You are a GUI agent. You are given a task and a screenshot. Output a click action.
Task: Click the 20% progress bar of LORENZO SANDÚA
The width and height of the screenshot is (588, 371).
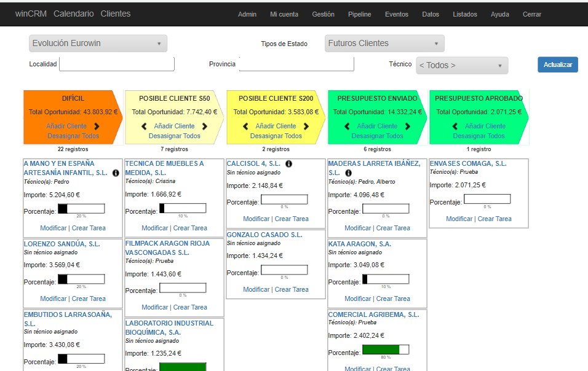click(x=81, y=279)
